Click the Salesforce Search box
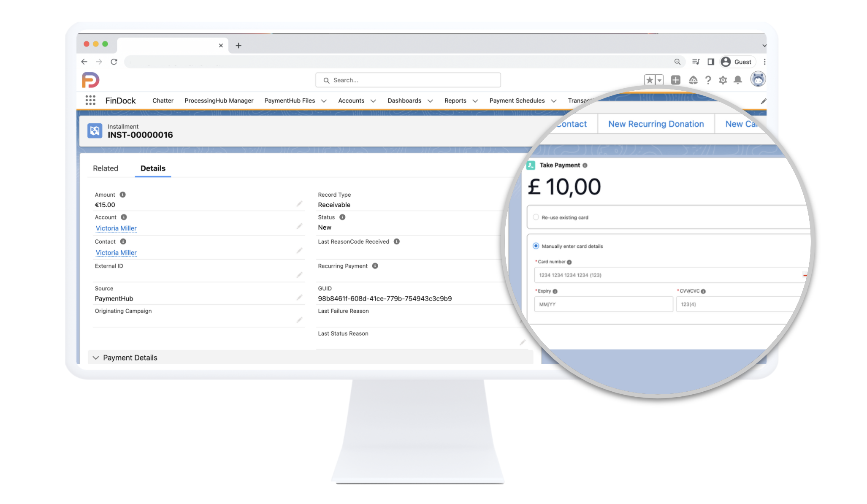This screenshot has height=504, width=867. [x=408, y=80]
